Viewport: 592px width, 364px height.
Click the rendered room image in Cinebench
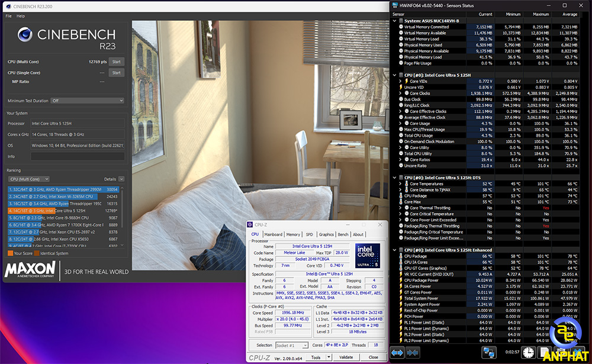(260, 146)
